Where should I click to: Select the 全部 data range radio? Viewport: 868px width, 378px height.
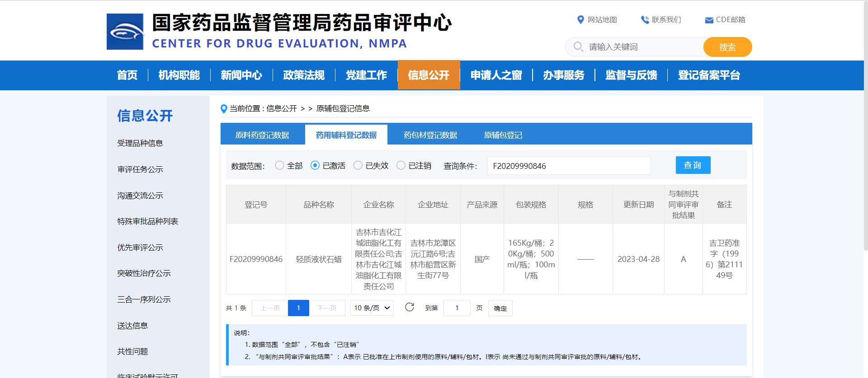[279, 165]
